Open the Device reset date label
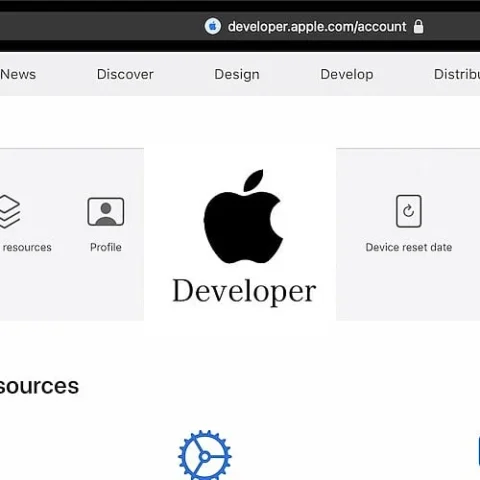This screenshot has height=480, width=480. click(409, 247)
